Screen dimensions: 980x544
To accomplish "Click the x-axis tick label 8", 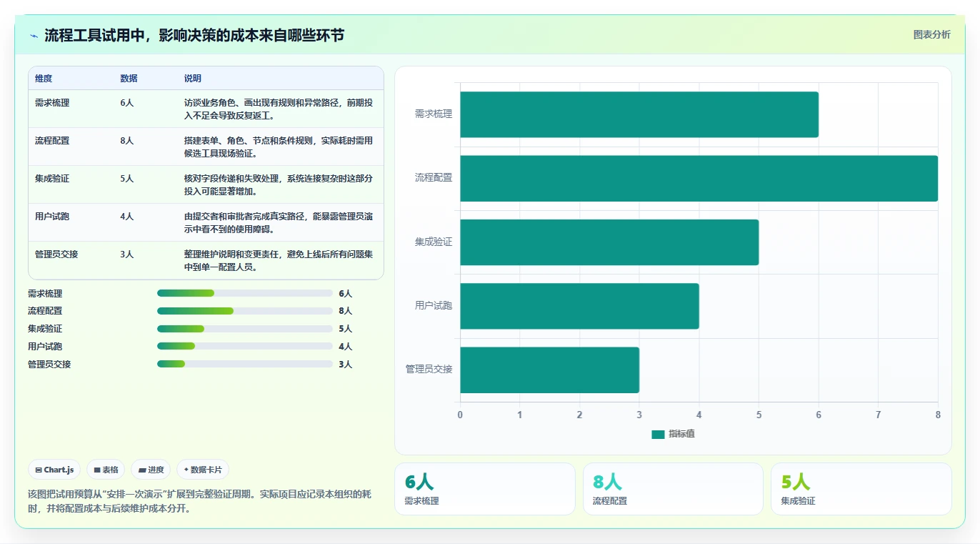I will (938, 415).
